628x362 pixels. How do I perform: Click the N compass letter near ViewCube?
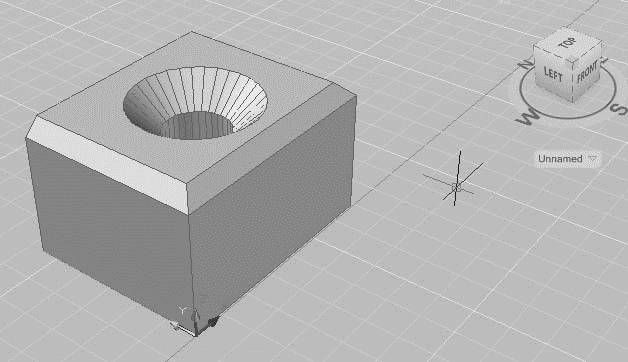tap(526, 64)
